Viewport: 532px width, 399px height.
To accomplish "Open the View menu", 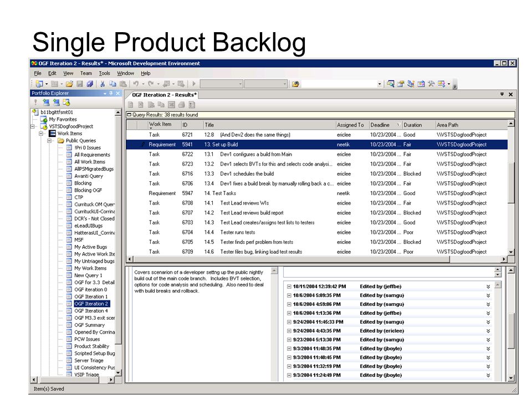I will tap(68, 73).
